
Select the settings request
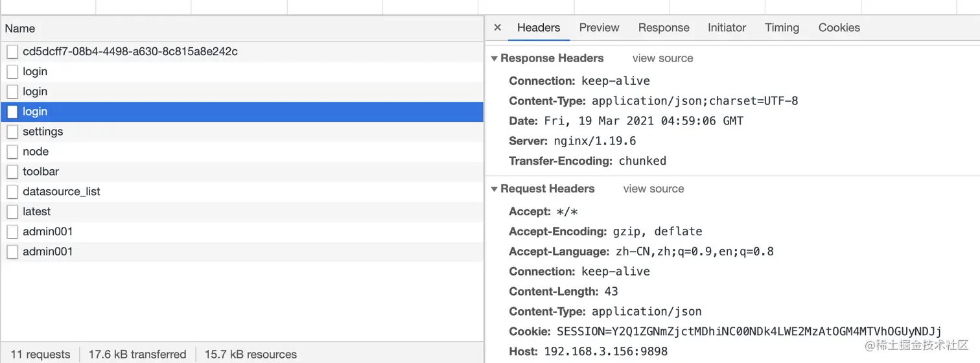[242, 132]
